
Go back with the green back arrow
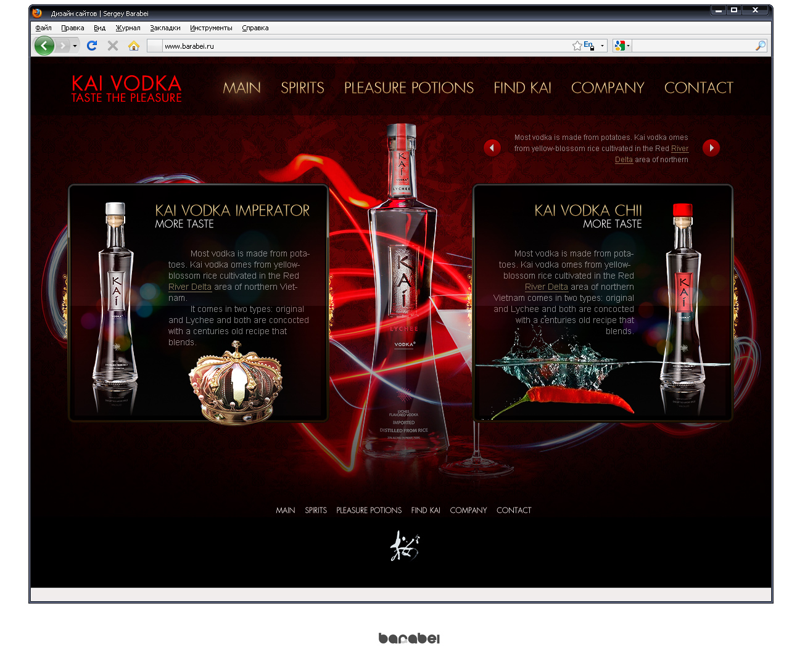click(44, 46)
